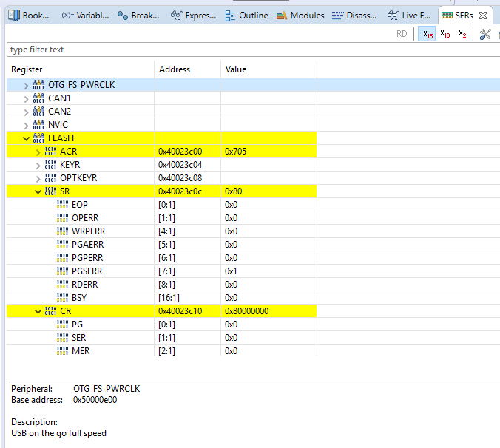Expand the KEYR register
This screenshot has height=448, width=500.
38,166
